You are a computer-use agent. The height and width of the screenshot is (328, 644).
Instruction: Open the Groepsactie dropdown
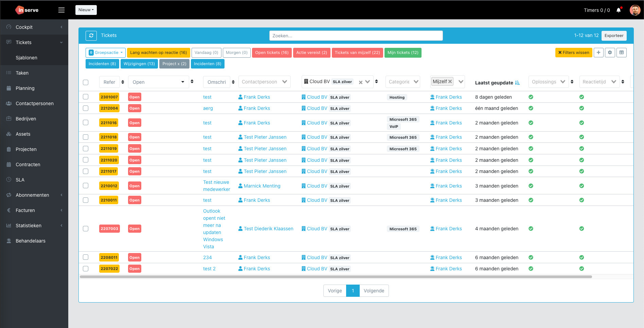click(x=105, y=53)
